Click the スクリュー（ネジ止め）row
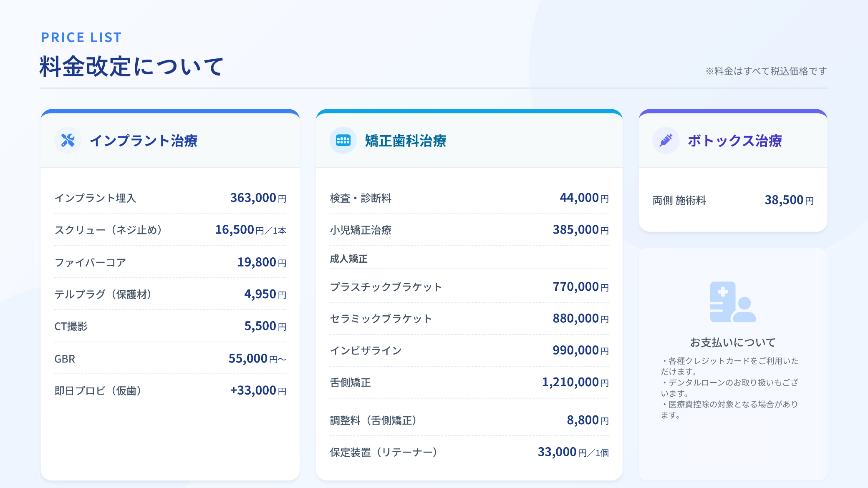The image size is (868, 488). tap(170, 230)
